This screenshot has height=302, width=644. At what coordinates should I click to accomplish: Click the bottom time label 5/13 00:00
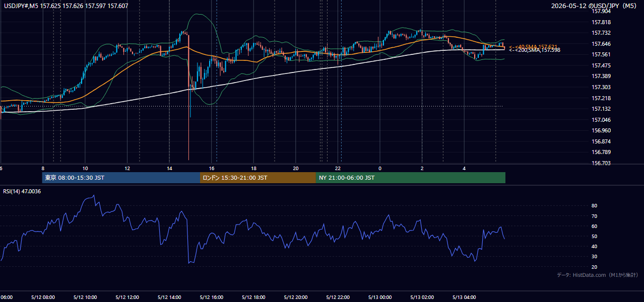380,297
